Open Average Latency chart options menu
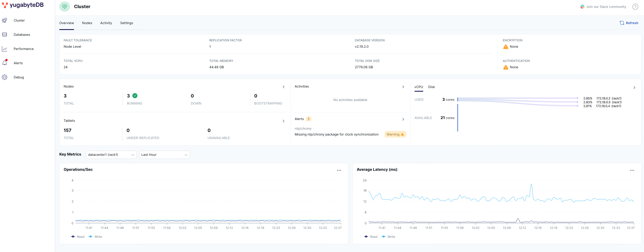The height and width of the screenshot is (252, 644). 632,170
